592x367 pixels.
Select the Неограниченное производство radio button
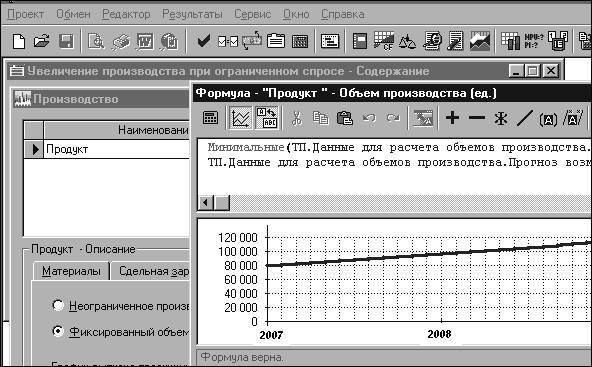58,305
